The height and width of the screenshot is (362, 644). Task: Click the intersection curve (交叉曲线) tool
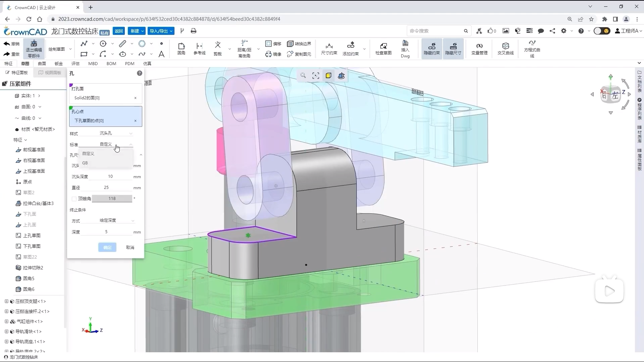pyautogui.click(x=505, y=49)
